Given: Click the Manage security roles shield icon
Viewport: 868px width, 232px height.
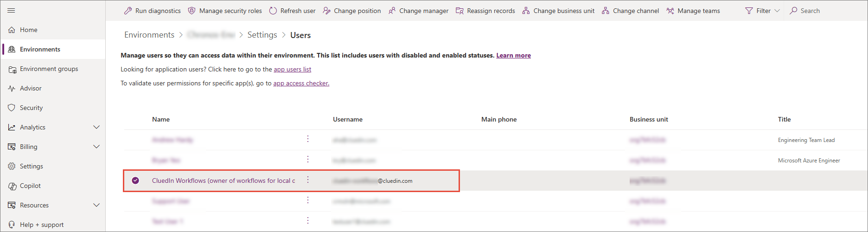Looking at the screenshot, I should tap(191, 10).
